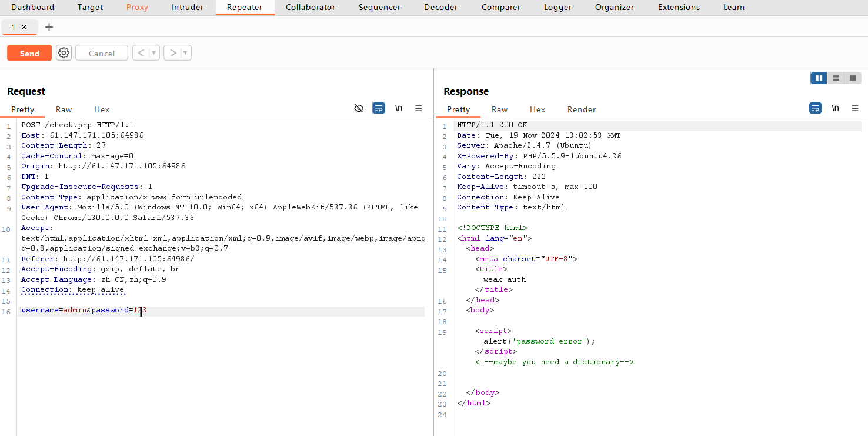Click the POST /check.php request line

(78, 125)
